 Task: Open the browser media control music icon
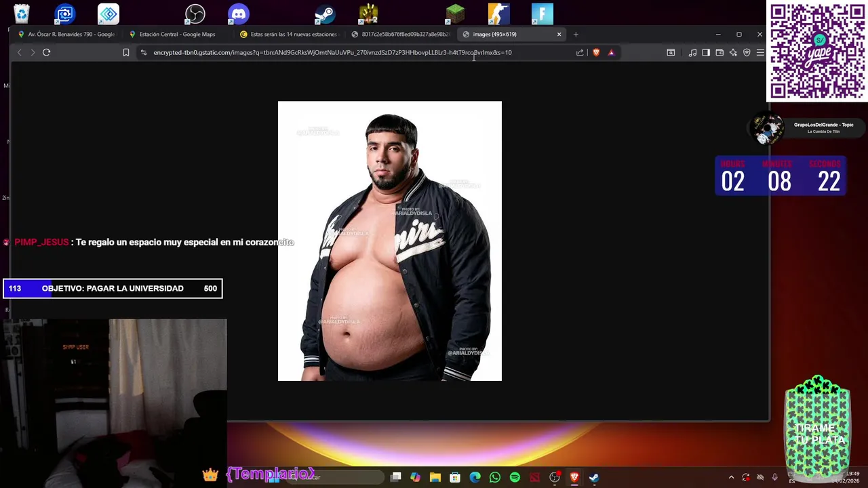(x=692, y=52)
